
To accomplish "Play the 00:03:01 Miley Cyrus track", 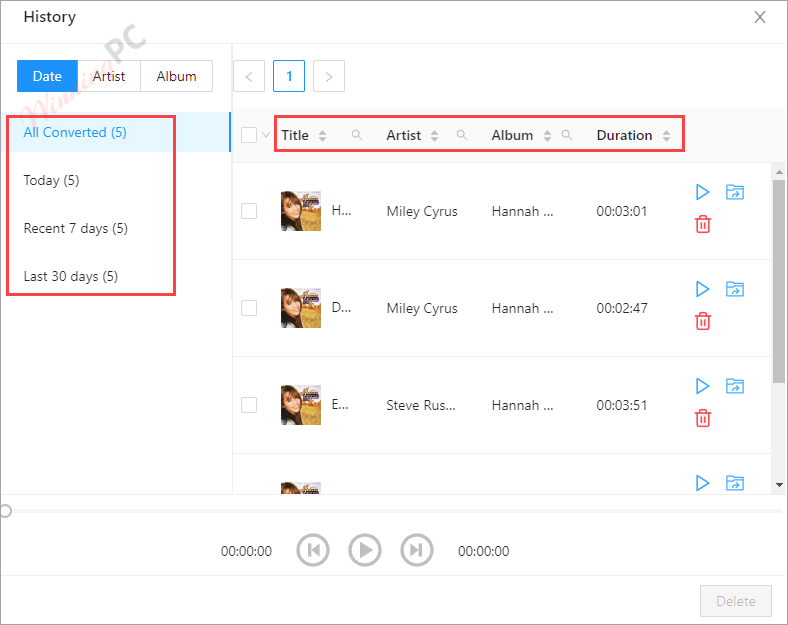I will pos(702,192).
